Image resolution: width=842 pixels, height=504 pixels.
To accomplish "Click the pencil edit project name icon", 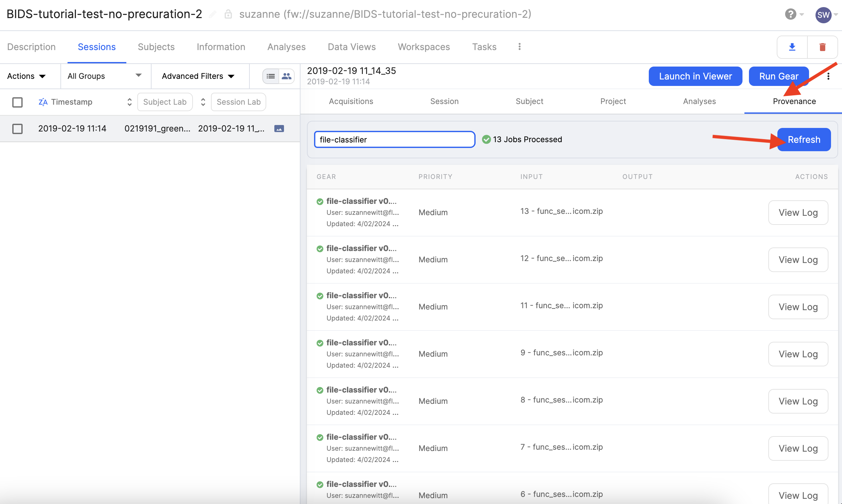I will pos(213,14).
